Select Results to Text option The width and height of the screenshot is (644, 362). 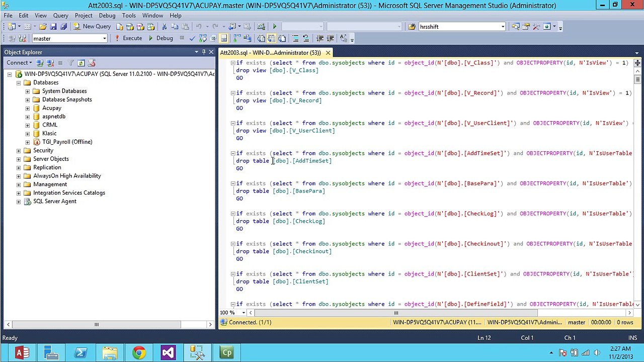261,38
